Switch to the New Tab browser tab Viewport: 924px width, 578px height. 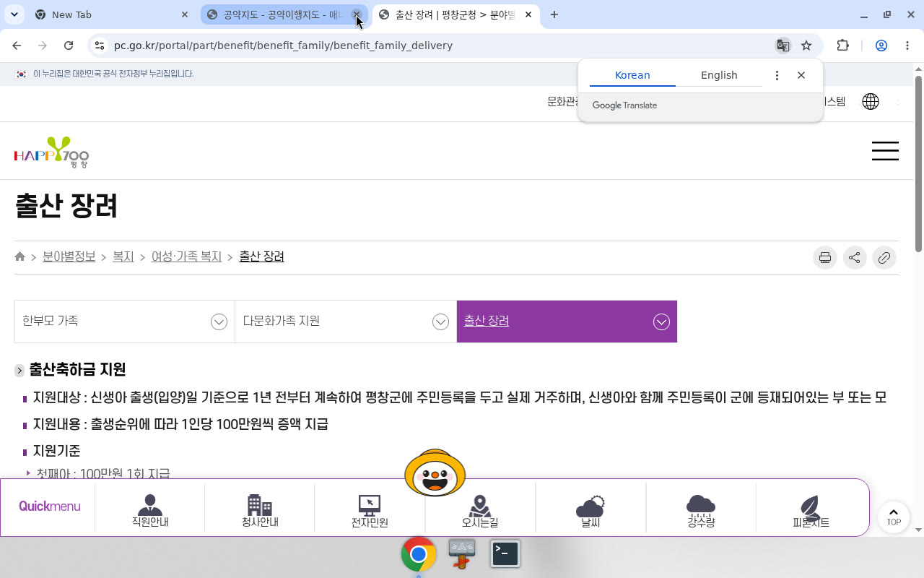pyautogui.click(x=112, y=14)
